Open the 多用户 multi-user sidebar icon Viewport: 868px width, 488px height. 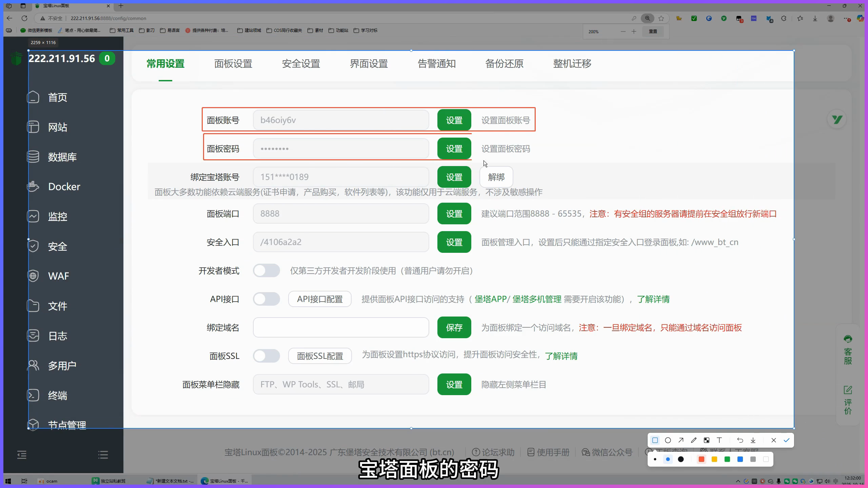pos(33,365)
